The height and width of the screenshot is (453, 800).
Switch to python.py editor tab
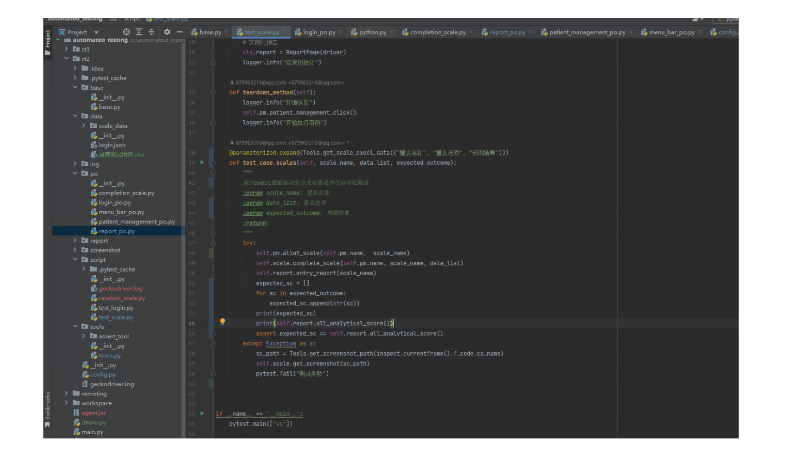369,32
